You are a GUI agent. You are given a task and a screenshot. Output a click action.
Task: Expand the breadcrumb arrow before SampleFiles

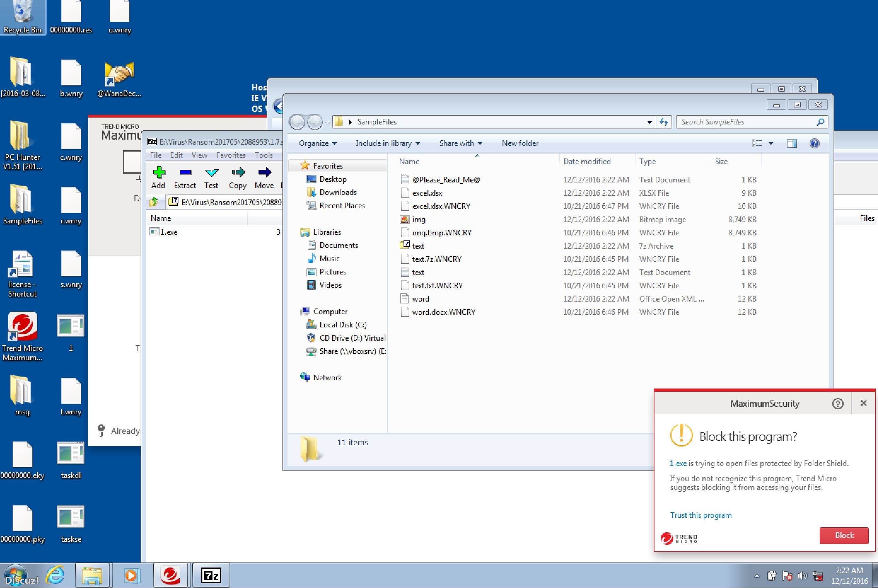350,122
